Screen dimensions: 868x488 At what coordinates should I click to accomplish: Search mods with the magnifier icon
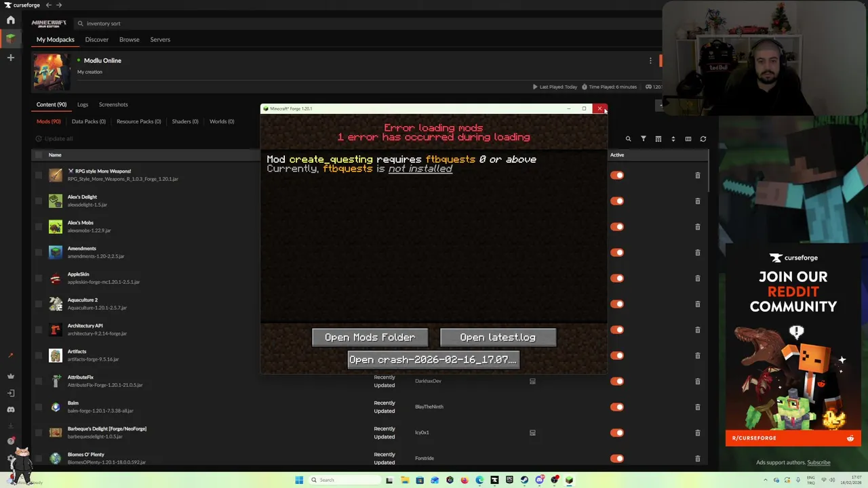click(628, 139)
